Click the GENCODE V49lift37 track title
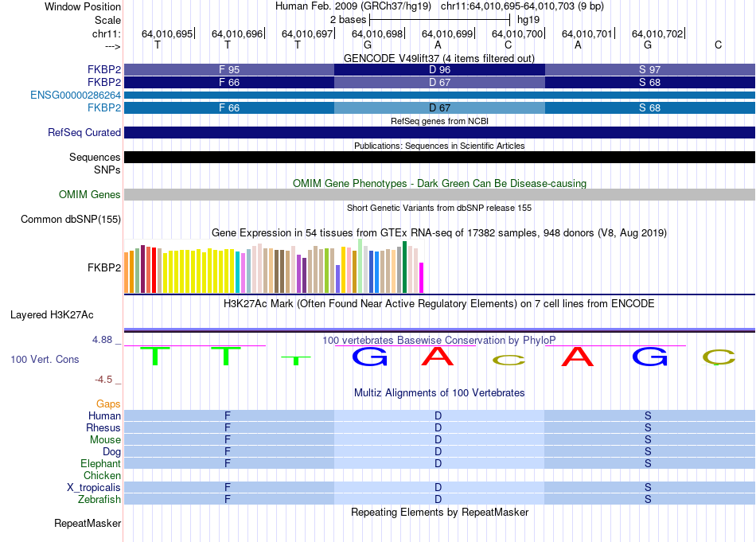Viewport: 756px width, 542px height. pos(439,58)
